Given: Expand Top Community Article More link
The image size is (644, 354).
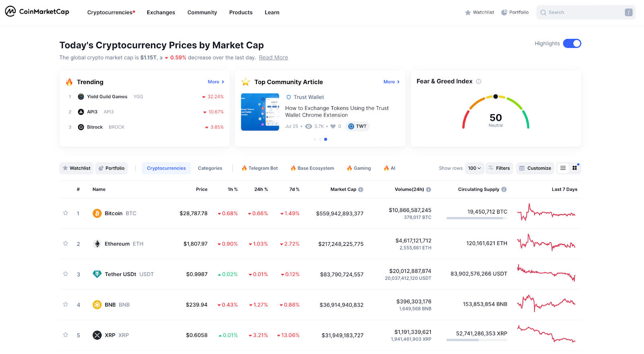Looking at the screenshot, I should (392, 82).
